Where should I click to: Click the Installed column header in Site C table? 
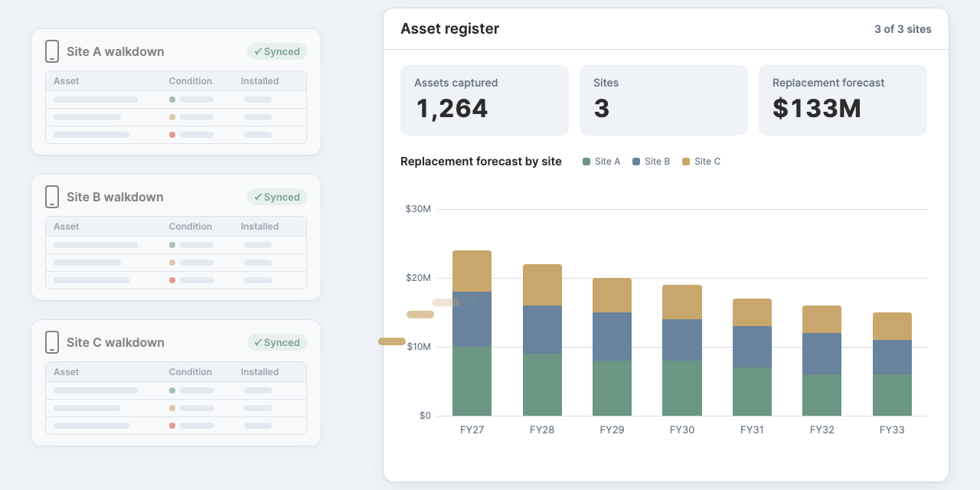(260, 372)
